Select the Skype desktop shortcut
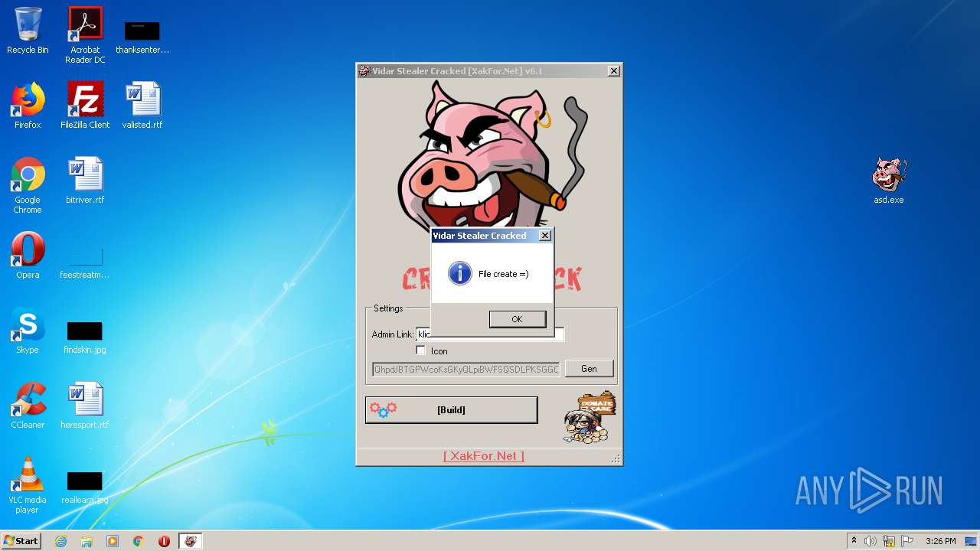The width and height of the screenshot is (980, 551). [28, 331]
